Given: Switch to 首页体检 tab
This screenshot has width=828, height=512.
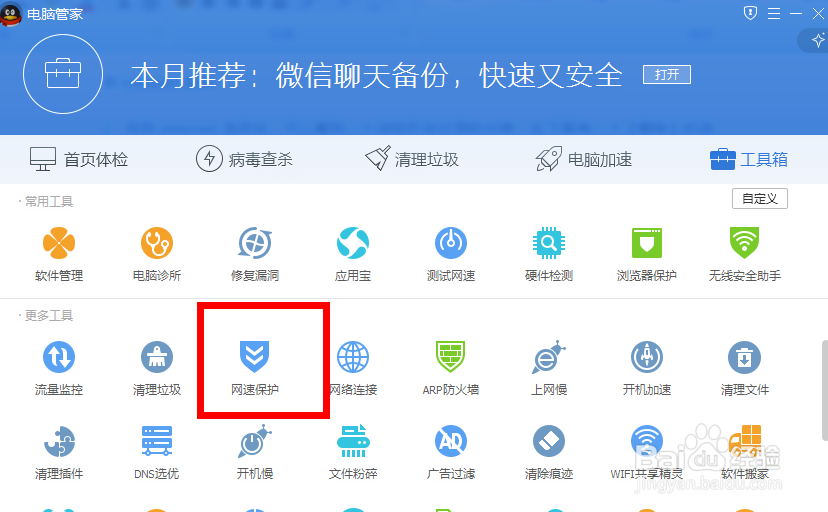Looking at the screenshot, I should click(x=79, y=159).
